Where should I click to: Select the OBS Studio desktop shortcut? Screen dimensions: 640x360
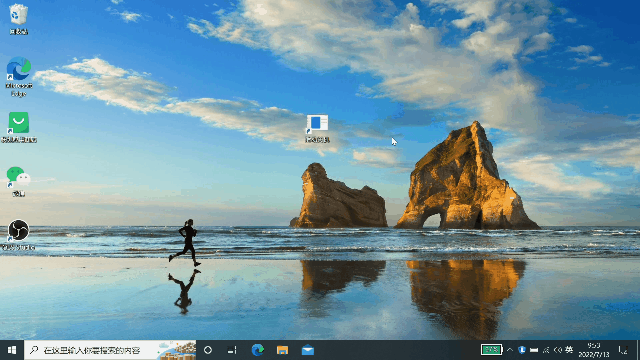click(x=18, y=235)
